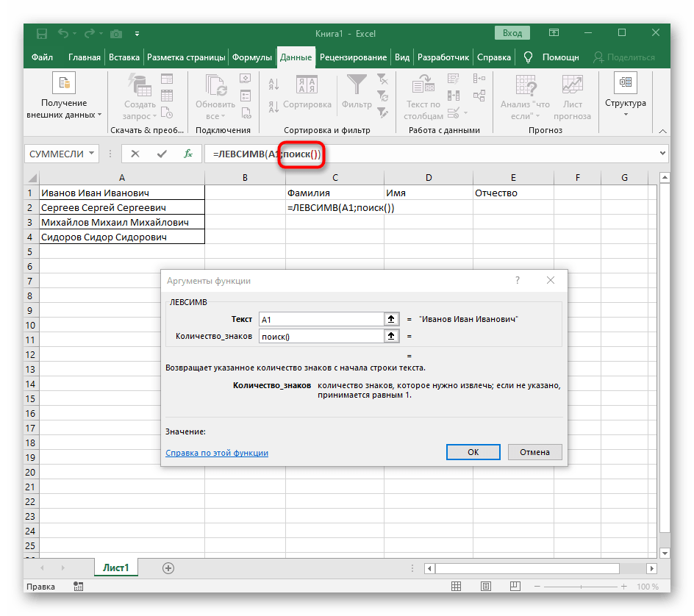Click the camera screenshot icon
694x616 pixels.
(x=116, y=34)
